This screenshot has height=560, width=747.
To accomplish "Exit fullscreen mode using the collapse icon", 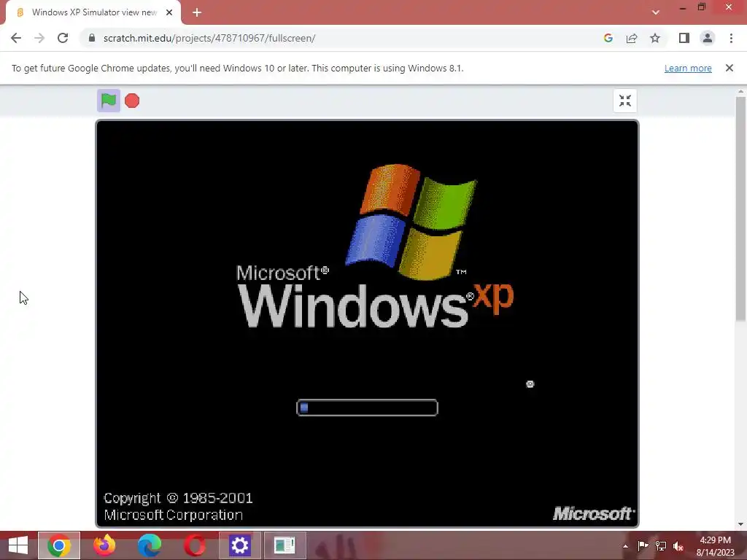I will (624, 101).
